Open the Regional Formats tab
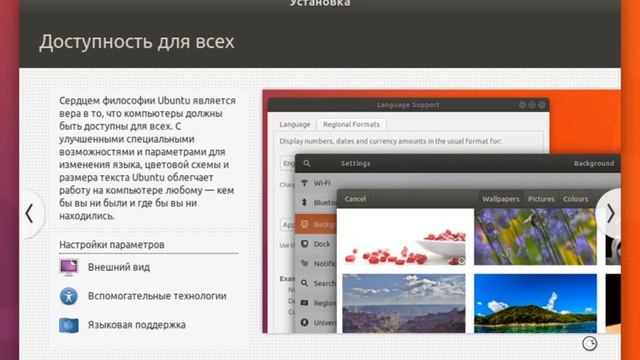The width and height of the screenshot is (640, 360). [x=351, y=124]
